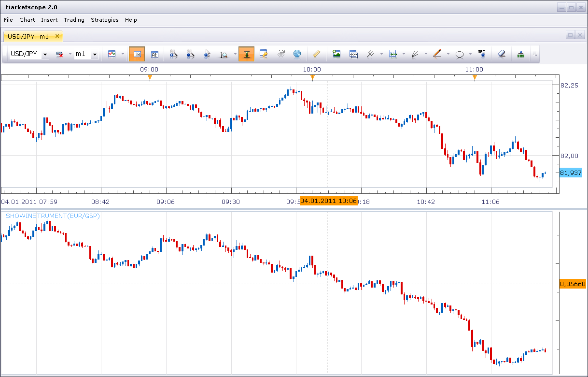Select the red pencil line tool
588x377 pixels.
[x=437, y=54]
